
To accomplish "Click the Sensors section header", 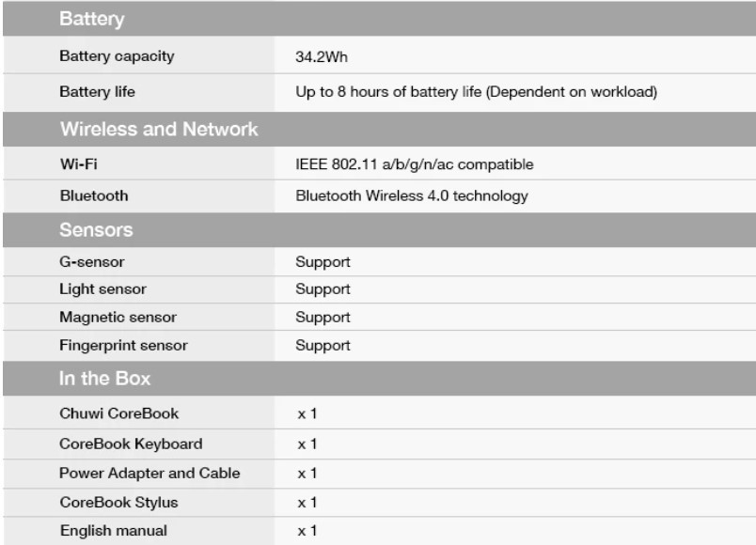I will point(96,230).
